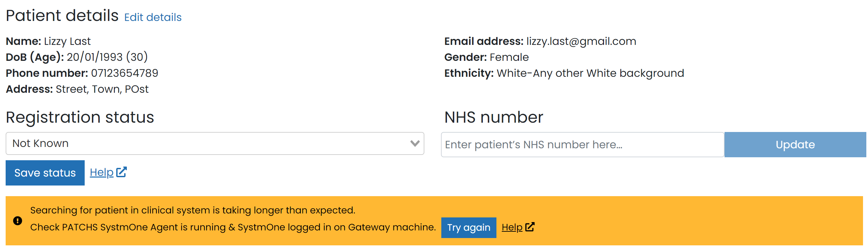Click the email address lizzy.last@gmail.com
The width and height of the screenshot is (868, 251).
[581, 41]
